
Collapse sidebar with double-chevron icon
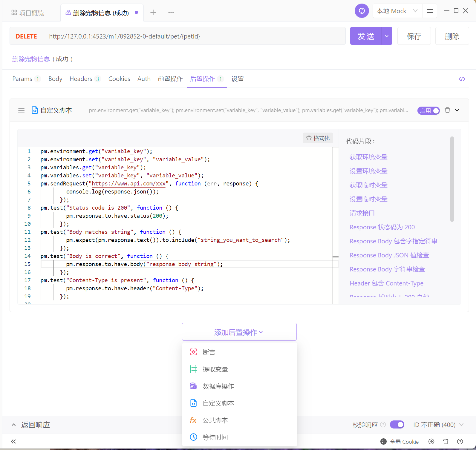pyautogui.click(x=13, y=441)
